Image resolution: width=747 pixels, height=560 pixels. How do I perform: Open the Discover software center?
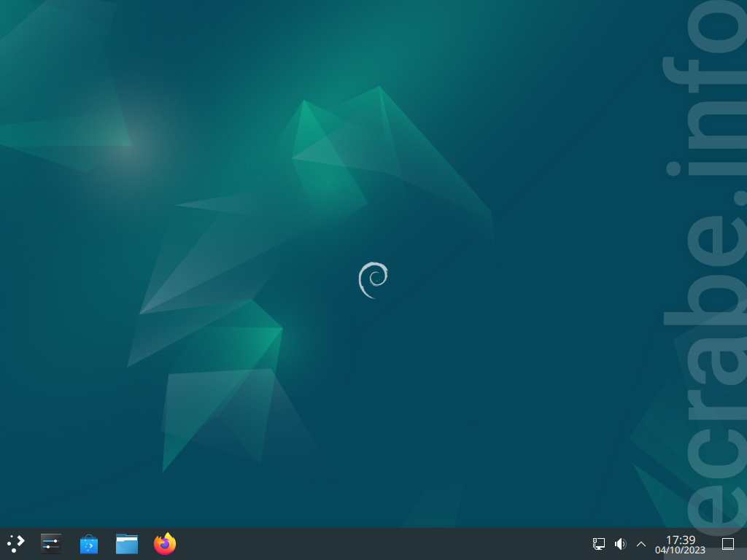(88, 544)
